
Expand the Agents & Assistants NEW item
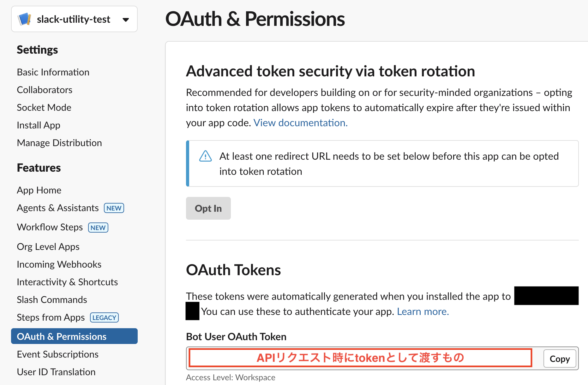tap(57, 208)
